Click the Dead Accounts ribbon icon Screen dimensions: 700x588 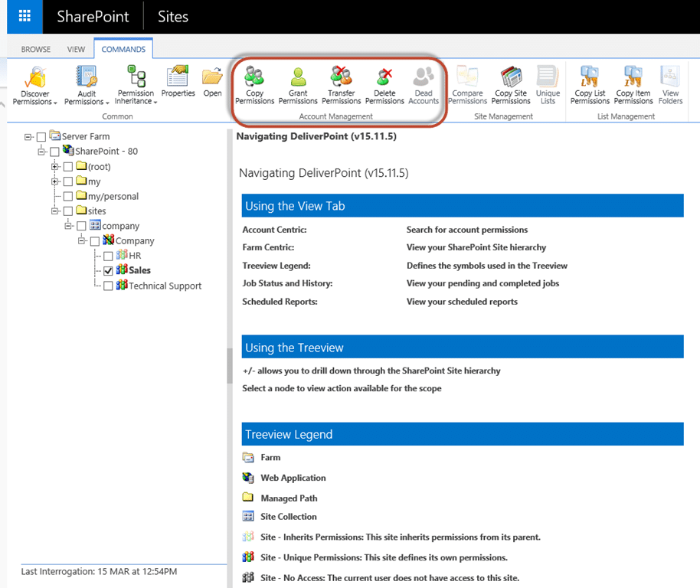click(x=424, y=77)
